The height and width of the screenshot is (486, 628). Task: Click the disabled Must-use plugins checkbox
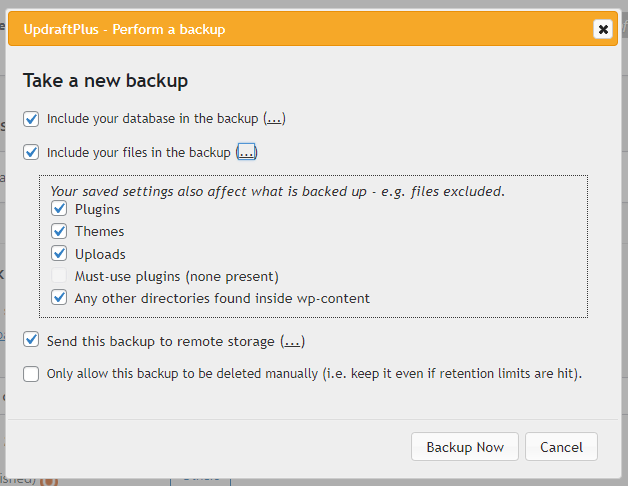point(59,276)
